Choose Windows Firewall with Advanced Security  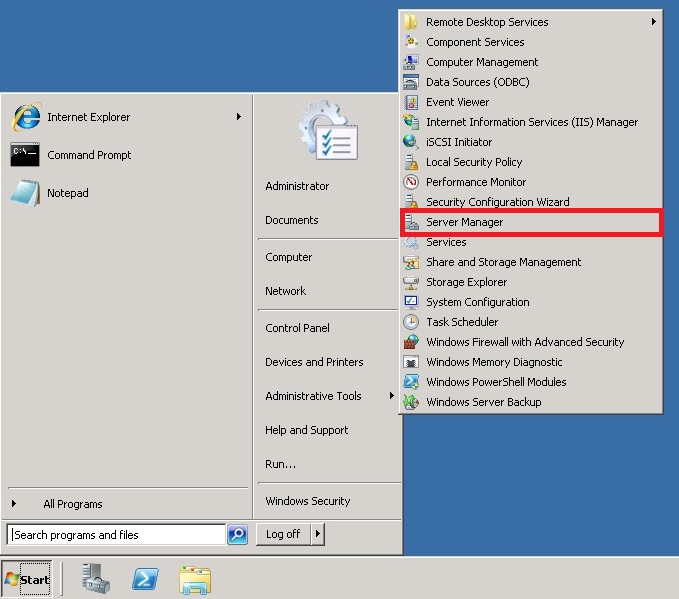[524, 342]
